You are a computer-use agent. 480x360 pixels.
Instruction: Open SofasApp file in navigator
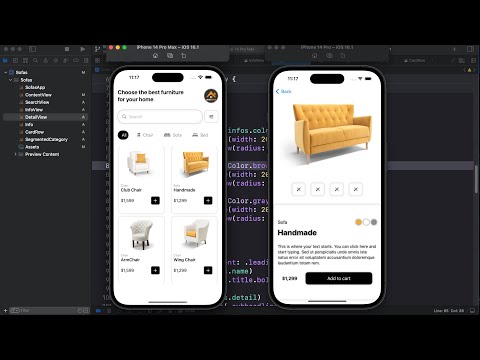[x=35, y=87]
